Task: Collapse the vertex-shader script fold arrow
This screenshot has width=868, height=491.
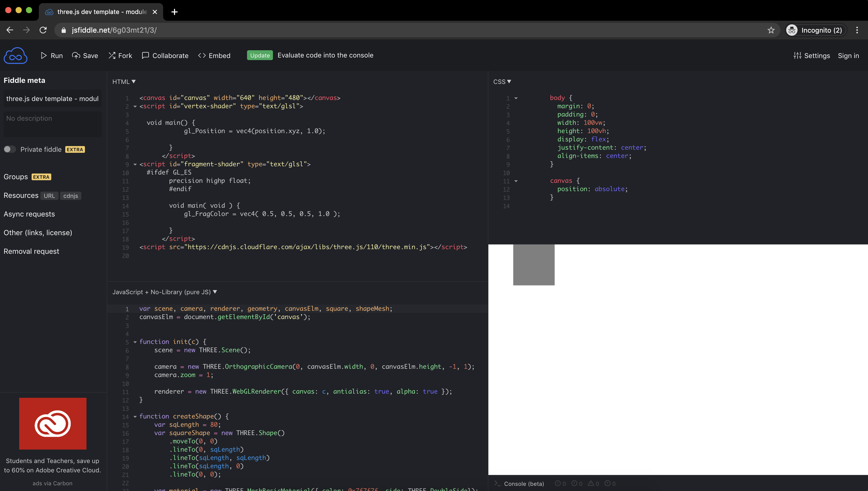Action: pyautogui.click(x=135, y=106)
